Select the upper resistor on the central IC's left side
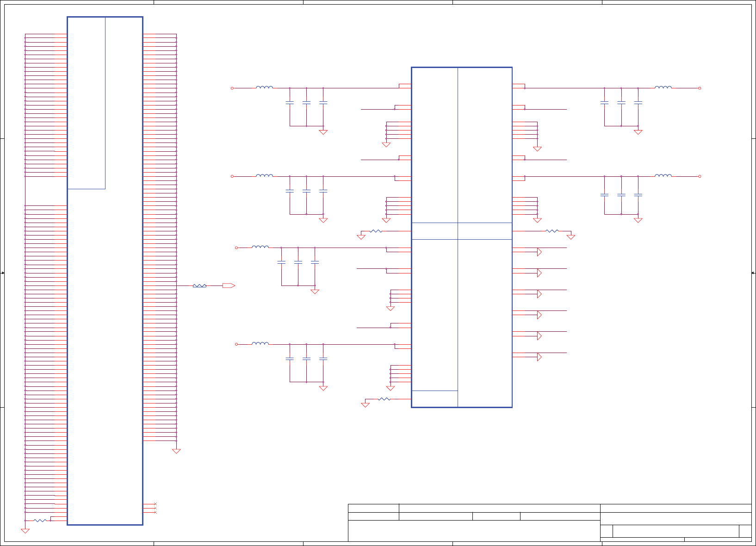The image size is (756, 546). 376,231
